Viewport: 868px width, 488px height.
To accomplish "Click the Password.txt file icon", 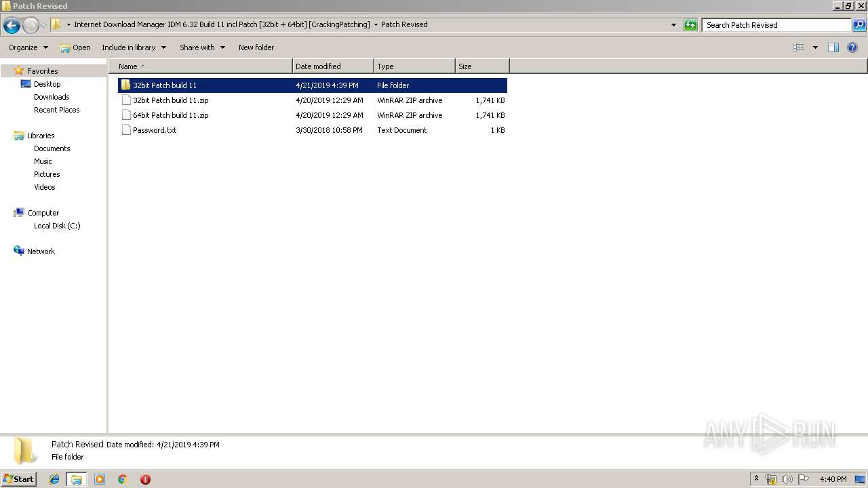I will (125, 130).
